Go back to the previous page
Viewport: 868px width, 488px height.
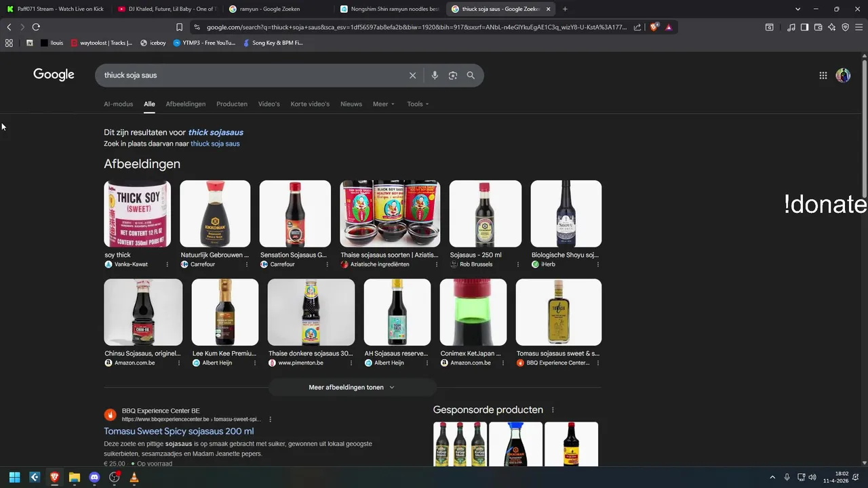click(9, 27)
